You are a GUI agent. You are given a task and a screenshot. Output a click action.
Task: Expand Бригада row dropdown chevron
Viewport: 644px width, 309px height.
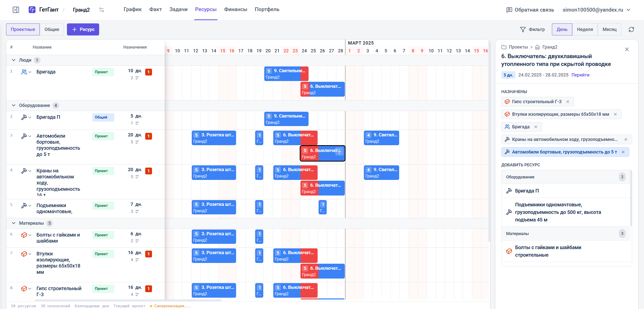click(30, 72)
